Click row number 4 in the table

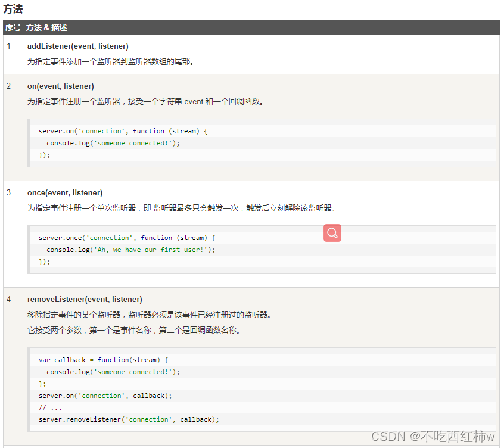coord(8,299)
